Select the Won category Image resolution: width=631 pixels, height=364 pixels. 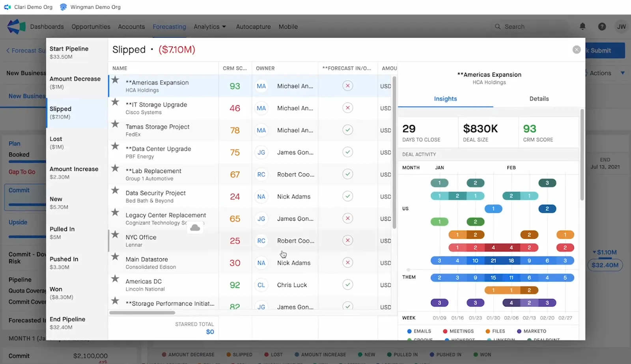[77, 293]
